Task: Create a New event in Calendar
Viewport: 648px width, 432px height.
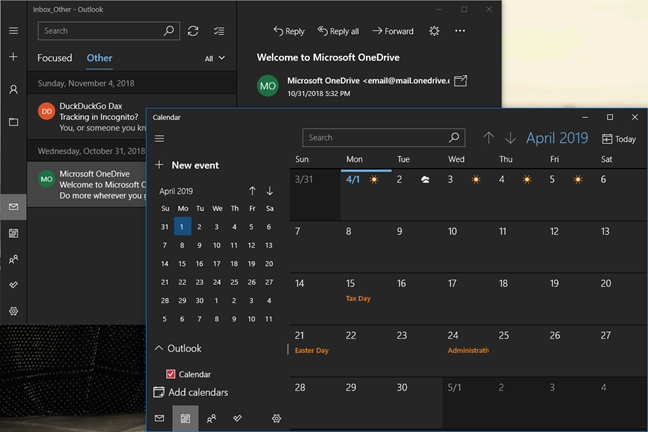Action: pos(187,165)
